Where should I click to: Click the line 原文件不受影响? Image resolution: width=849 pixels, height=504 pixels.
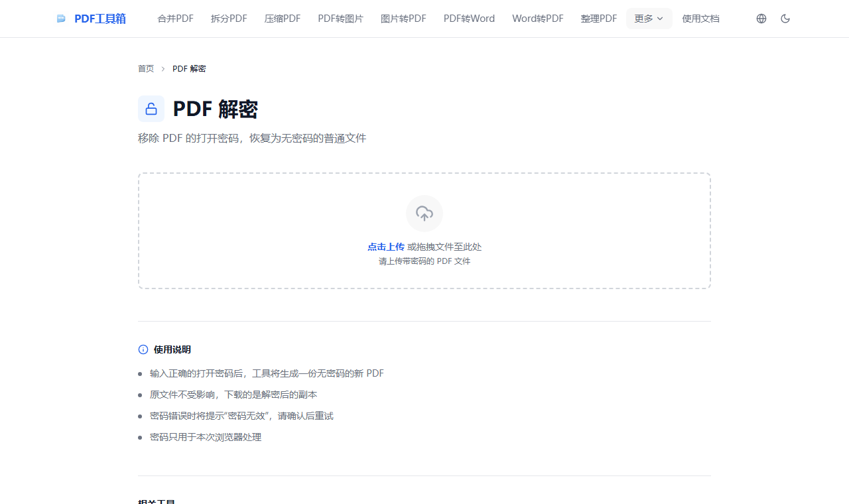point(233,395)
